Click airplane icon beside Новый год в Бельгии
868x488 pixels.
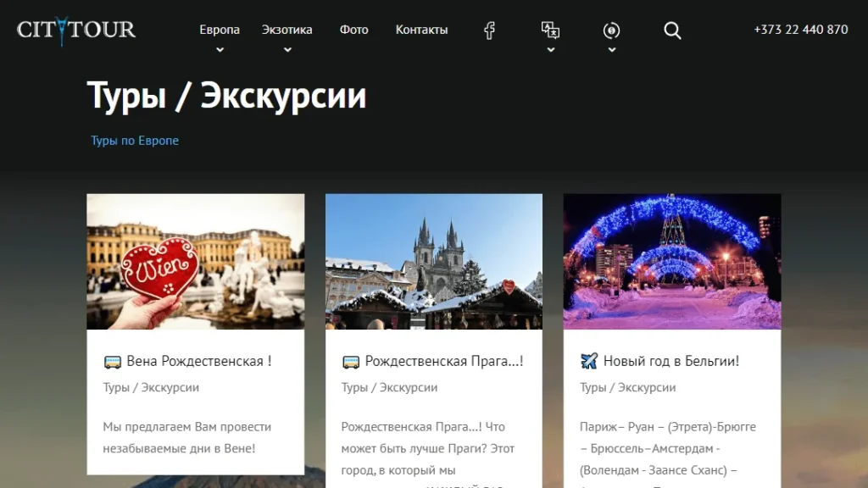tap(589, 361)
